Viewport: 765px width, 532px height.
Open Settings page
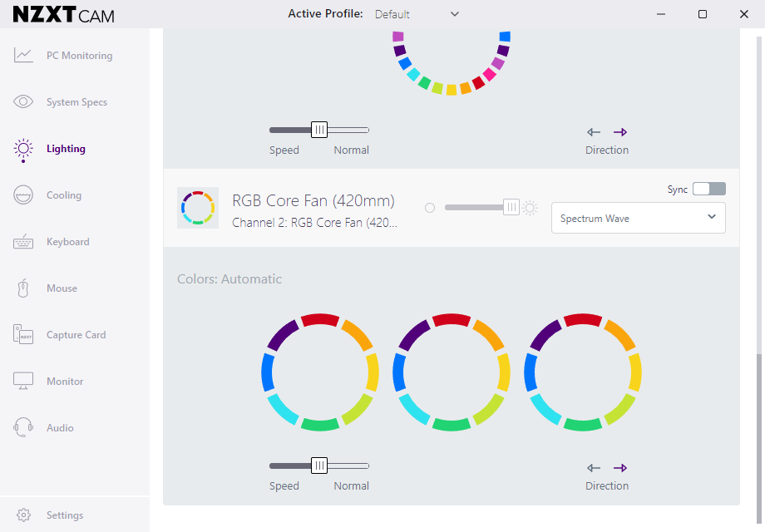(65, 515)
